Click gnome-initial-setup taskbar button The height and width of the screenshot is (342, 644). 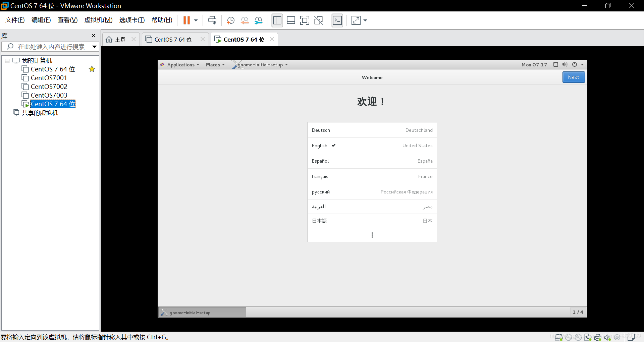(x=202, y=312)
